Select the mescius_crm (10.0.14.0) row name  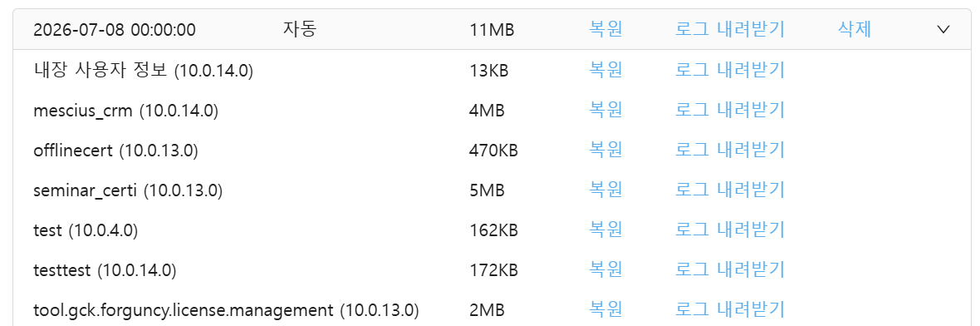coord(125,111)
